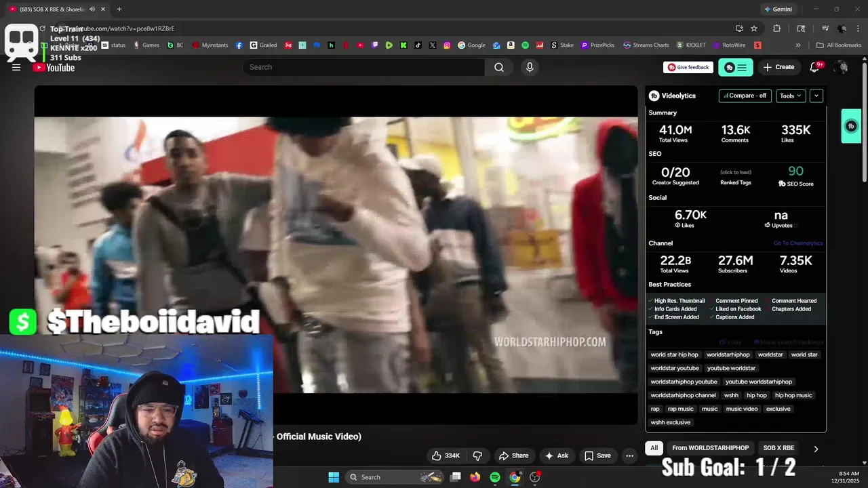Open YouTube notifications bell

point(815,67)
